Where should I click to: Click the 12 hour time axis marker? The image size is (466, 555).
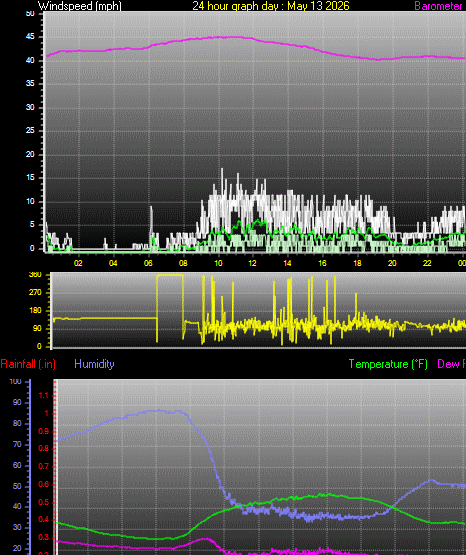252,263
